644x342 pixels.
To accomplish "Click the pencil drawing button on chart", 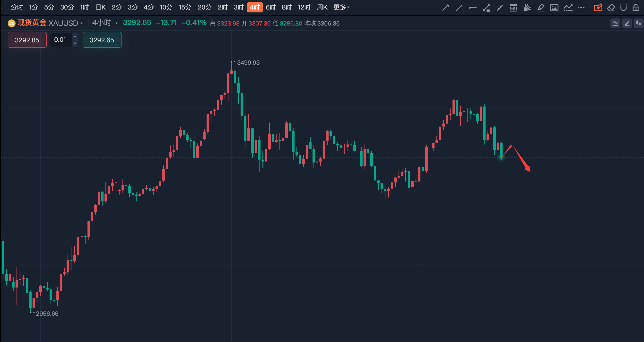I will pos(627,24).
